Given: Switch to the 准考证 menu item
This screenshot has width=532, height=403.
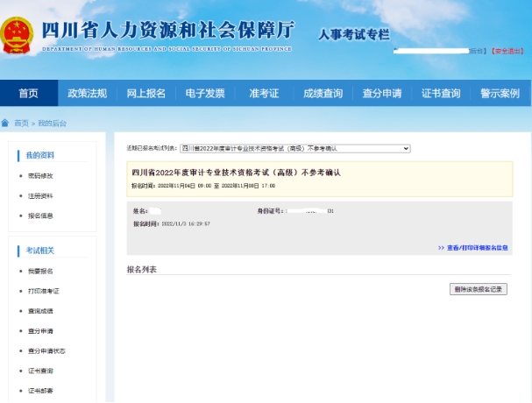Looking at the screenshot, I should pyautogui.click(x=264, y=94).
